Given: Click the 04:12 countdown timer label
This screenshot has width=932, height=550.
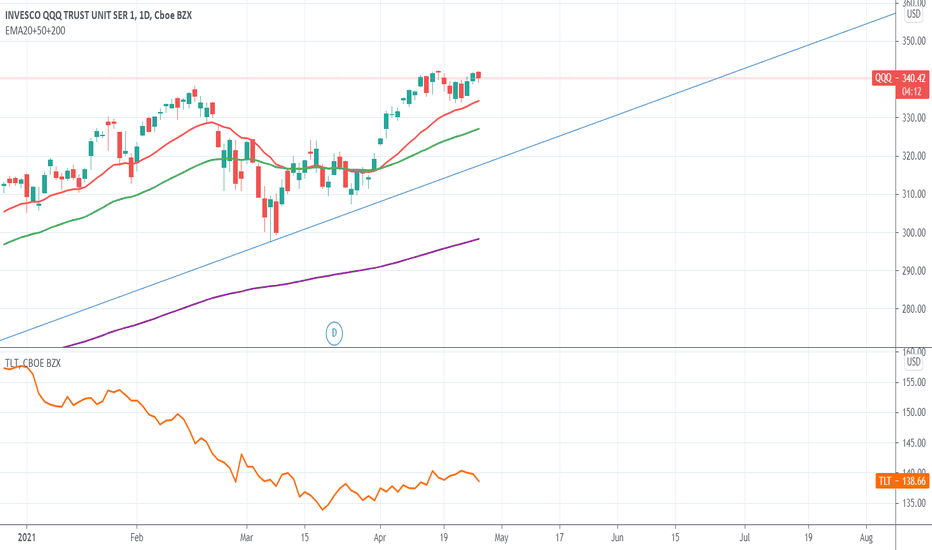Looking at the screenshot, I should [x=911, y=92].
